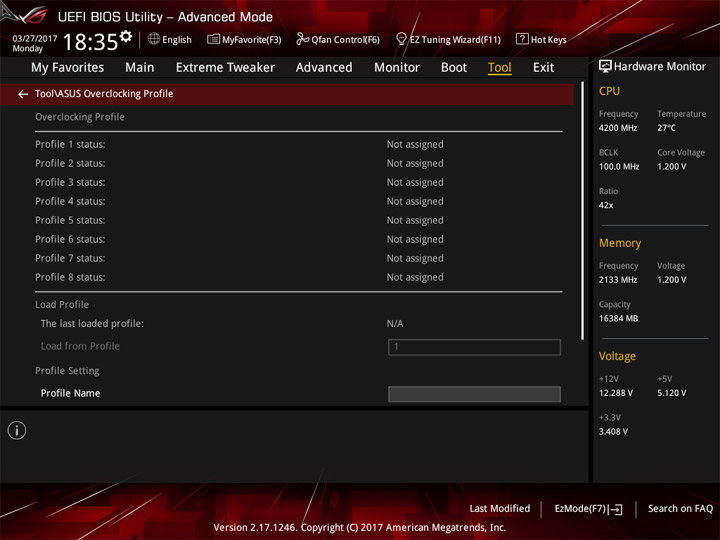Screen dimensions: 720x540
Task: Click Profile 1 status row
Action: (298, 144)
